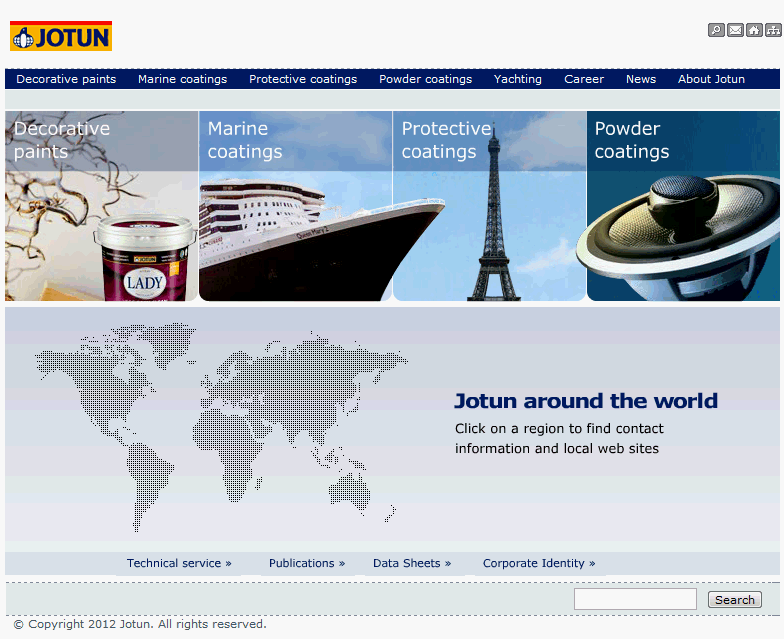Image resolution: width=784 pixels, height=639 pixels.
Task: Click the Jotun logo
Action: (60, 36)
